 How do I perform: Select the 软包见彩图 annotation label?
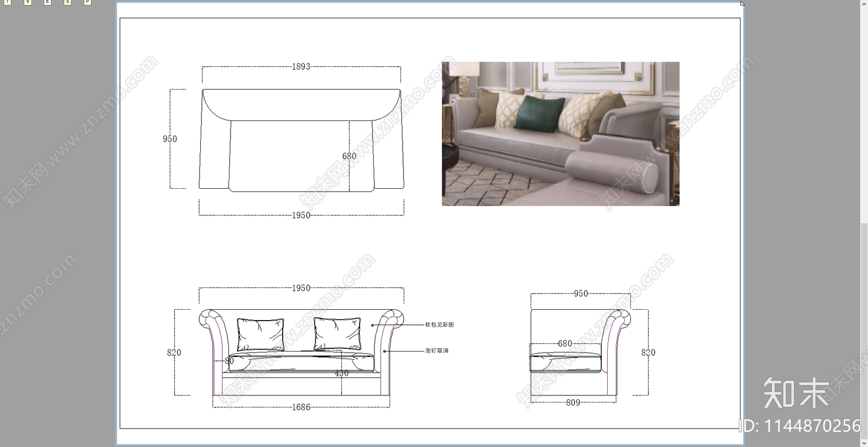click(439, 324)
